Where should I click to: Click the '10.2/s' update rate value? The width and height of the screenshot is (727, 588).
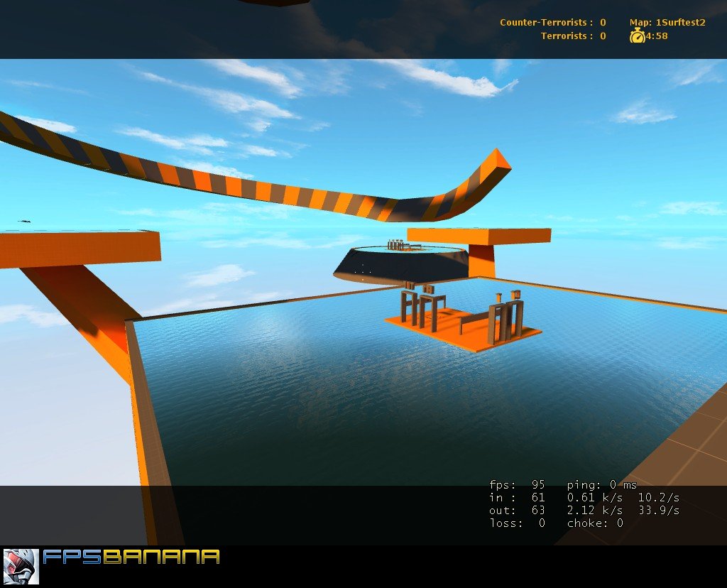pos(659,498)
